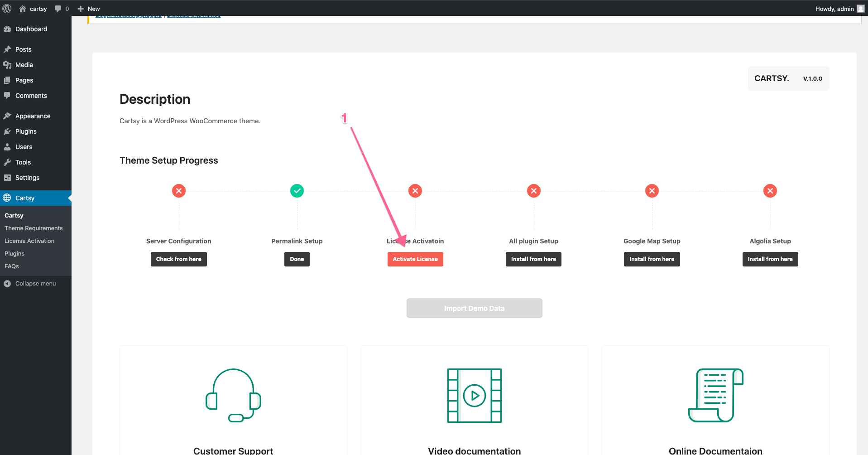Screen dimensions: 868x455
Task: Click the Comments speech bubble sidebar icon
Action: coord(7,96)
